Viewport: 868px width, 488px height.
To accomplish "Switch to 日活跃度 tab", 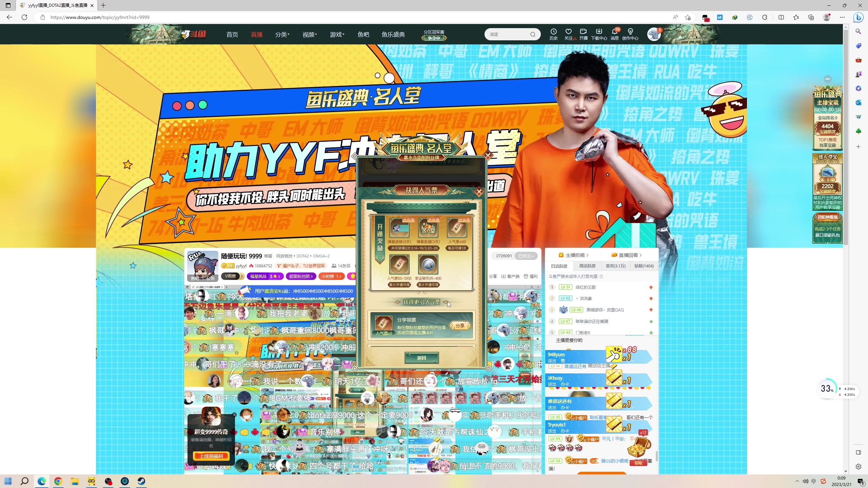I will pos(559,266).
